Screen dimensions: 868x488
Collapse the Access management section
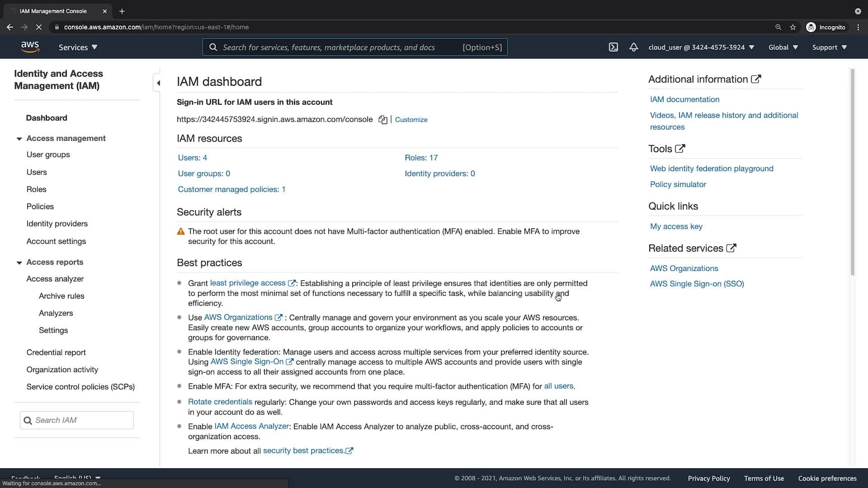19,139
